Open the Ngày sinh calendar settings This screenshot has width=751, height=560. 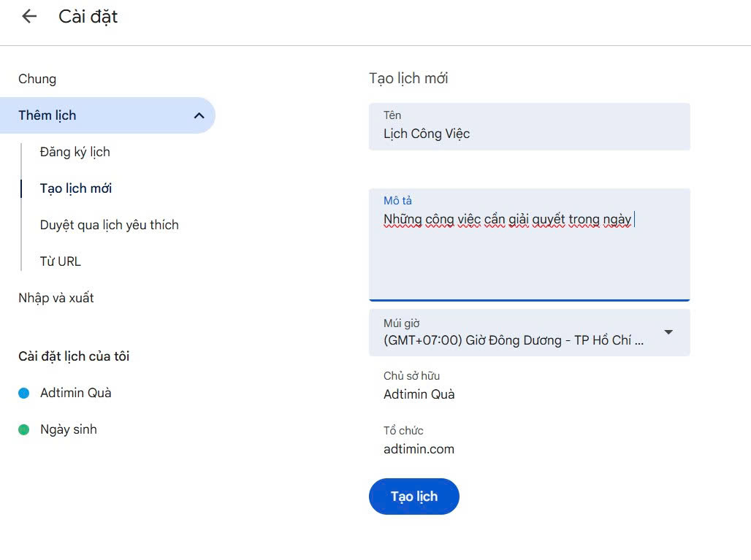click(x=69, y=429)
